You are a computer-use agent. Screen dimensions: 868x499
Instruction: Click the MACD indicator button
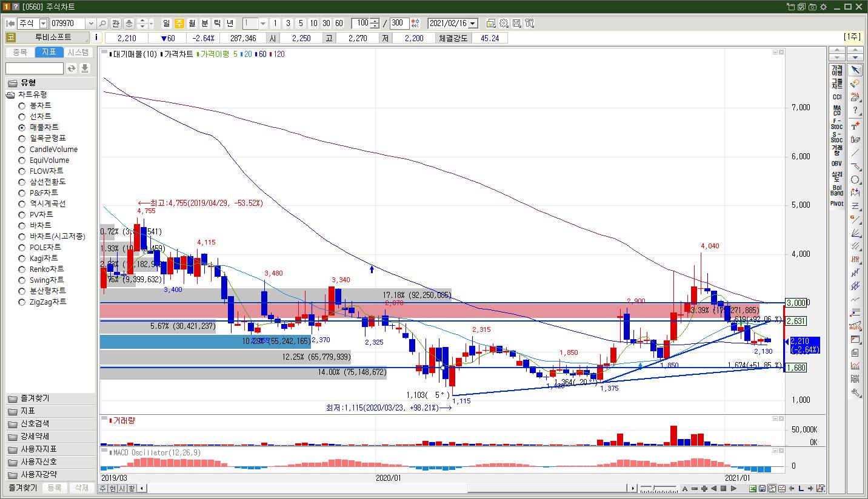[x=836, y=110]
